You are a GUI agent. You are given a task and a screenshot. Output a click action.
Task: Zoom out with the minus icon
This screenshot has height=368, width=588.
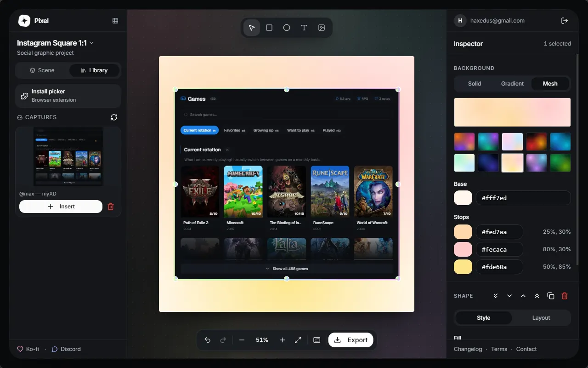pyautogui.click(x=242, y=340)
